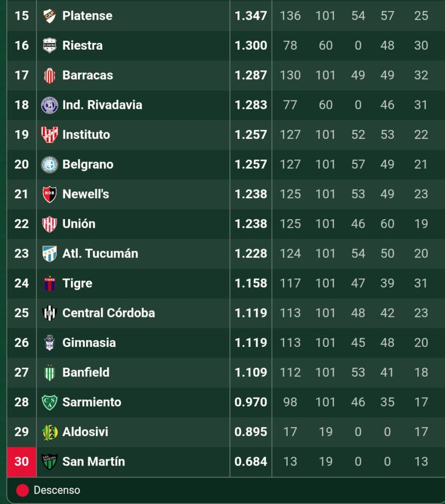Click the Platense club crest

50,16
